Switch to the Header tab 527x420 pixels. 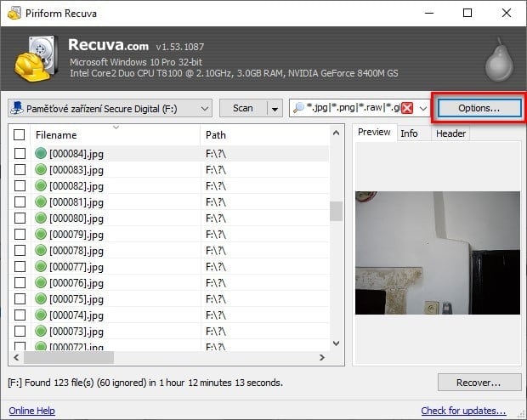(x=450, y=133)
